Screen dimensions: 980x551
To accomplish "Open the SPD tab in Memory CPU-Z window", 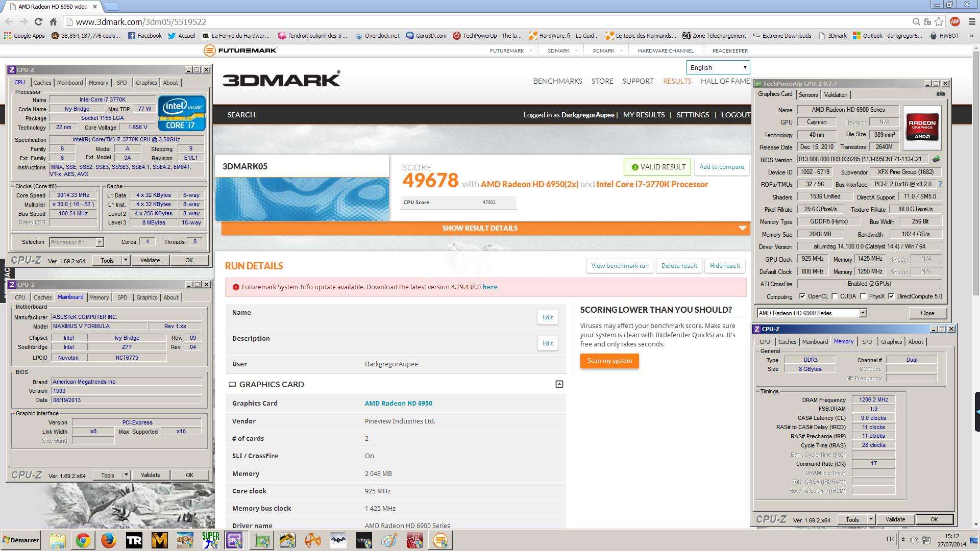I will [x=867, y=342].
